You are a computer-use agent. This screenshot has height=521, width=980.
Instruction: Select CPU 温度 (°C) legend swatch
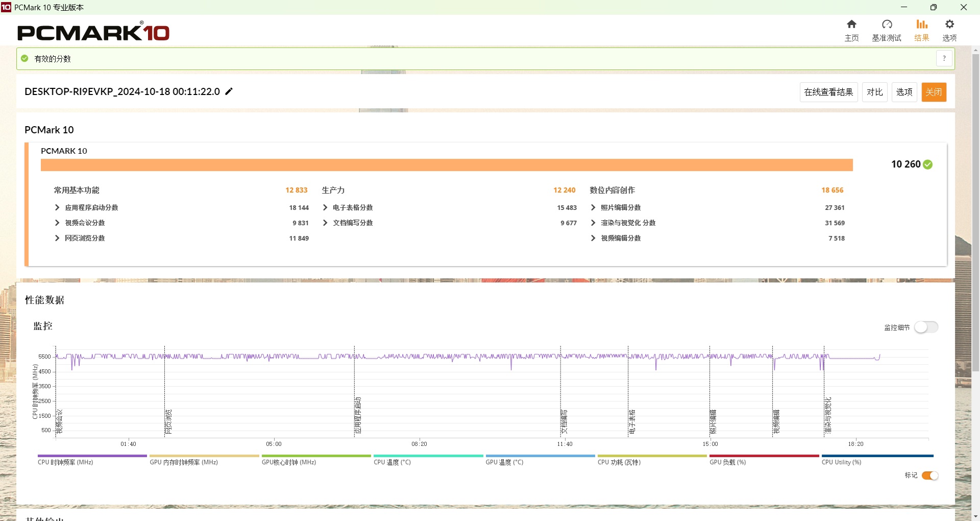[x=428, y=456]
